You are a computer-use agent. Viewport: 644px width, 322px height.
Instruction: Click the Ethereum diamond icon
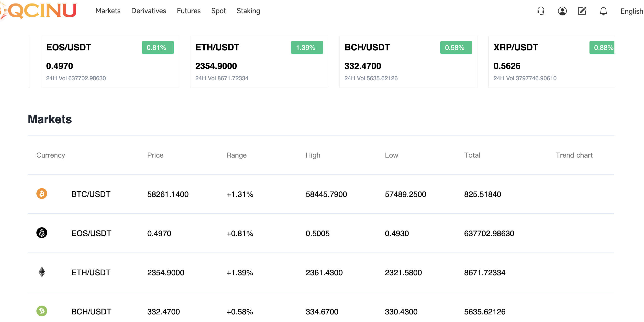(42, 272)
